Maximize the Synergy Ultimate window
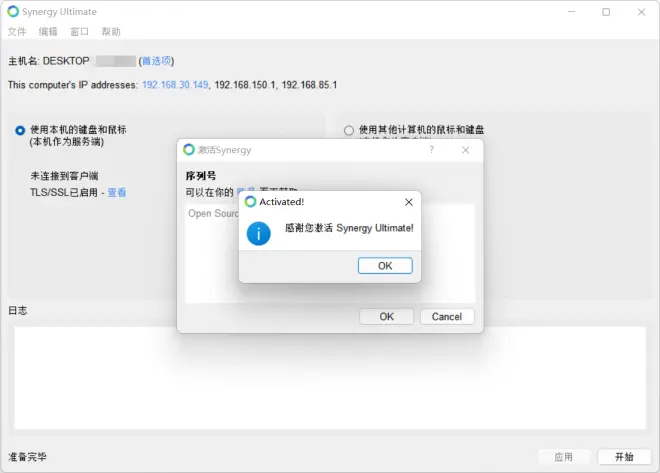This screenshot has height=473, width=660. tap(606, 12)
